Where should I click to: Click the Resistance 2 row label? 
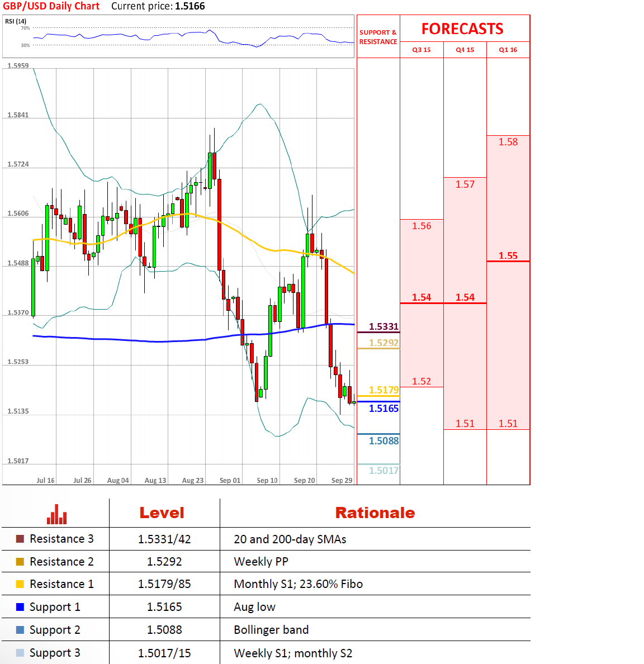61,562
